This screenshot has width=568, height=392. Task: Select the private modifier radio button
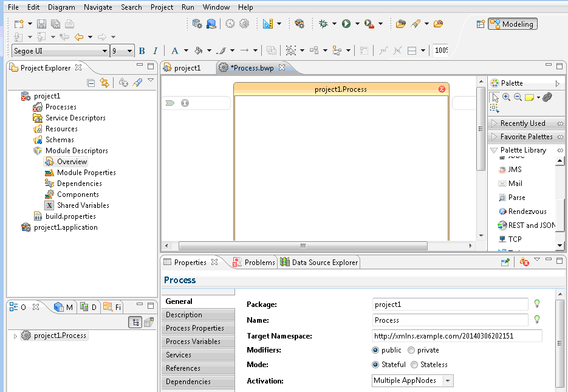tap(411, 350)
